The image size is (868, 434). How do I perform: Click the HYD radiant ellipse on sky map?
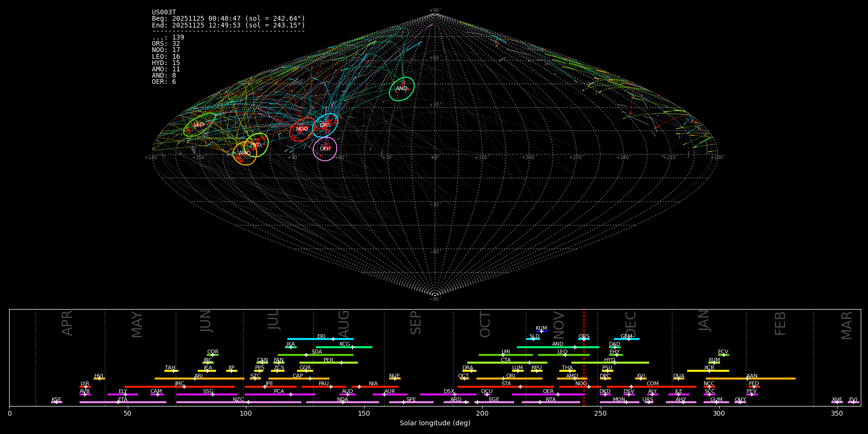point(256,145)
